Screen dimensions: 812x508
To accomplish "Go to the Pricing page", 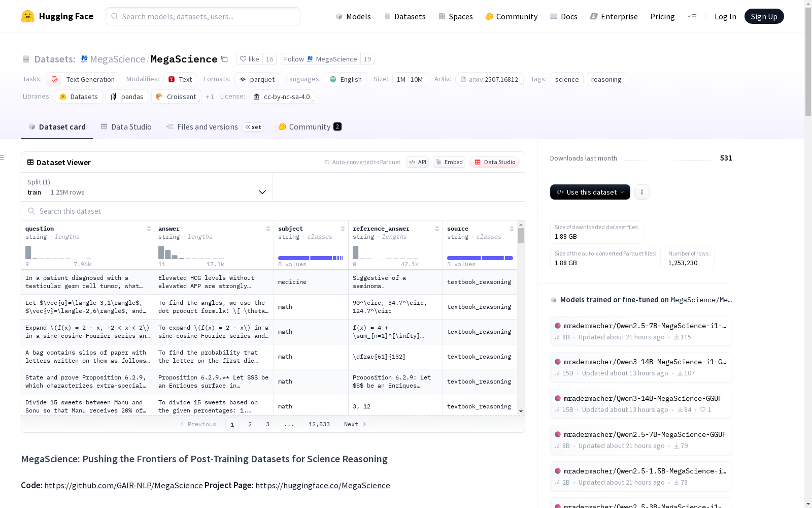I will coord(662,16).
